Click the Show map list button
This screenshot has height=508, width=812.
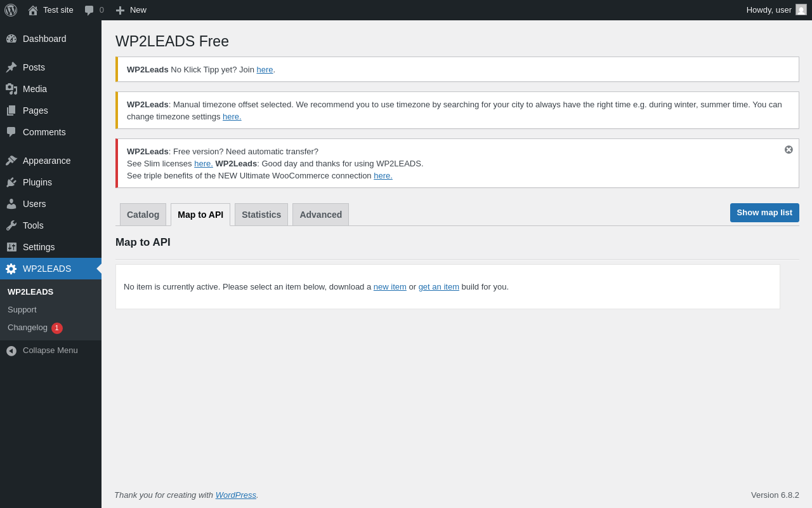[x=764, y=213]
